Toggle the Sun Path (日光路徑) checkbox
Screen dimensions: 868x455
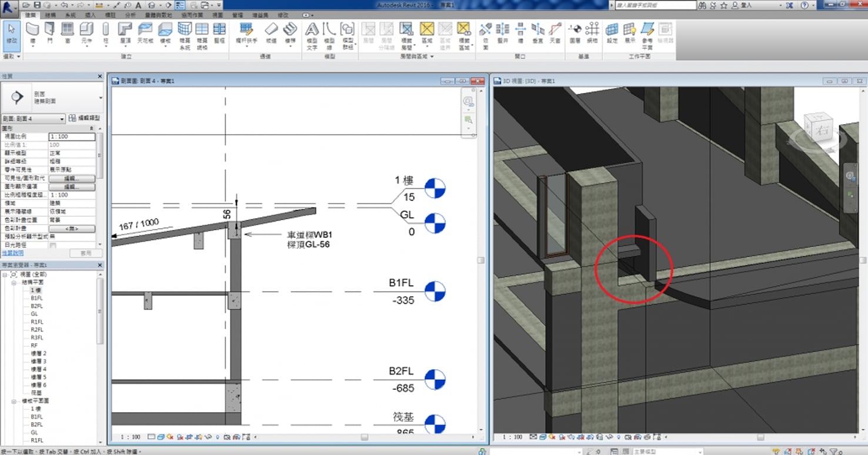tap(53, 245)
